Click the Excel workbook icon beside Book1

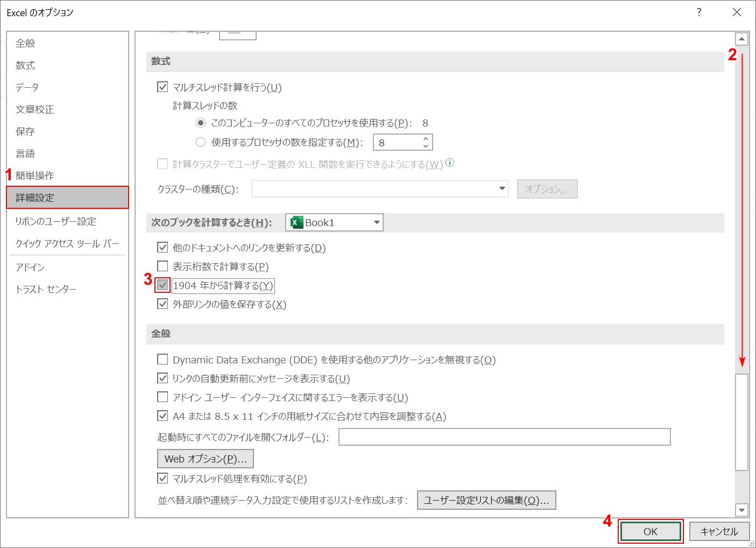pyautogui.click(x=296, y=222)
